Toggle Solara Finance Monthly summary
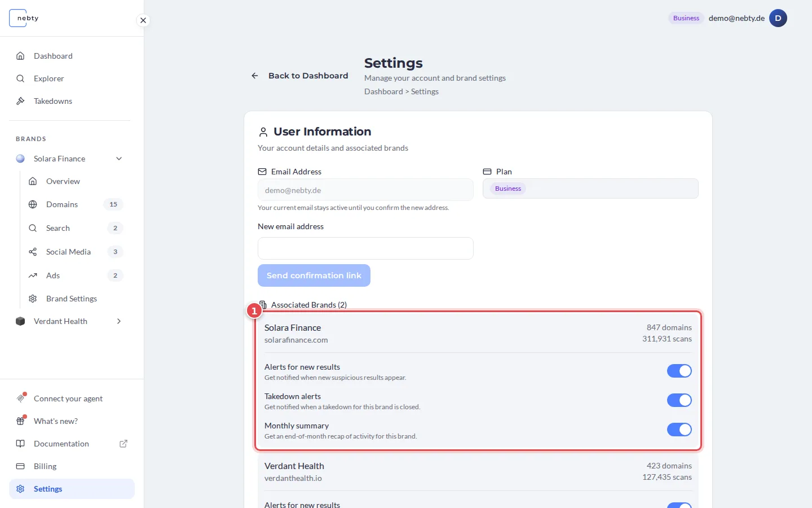Screen dimensions: 812x508 (x=679, y=430)
